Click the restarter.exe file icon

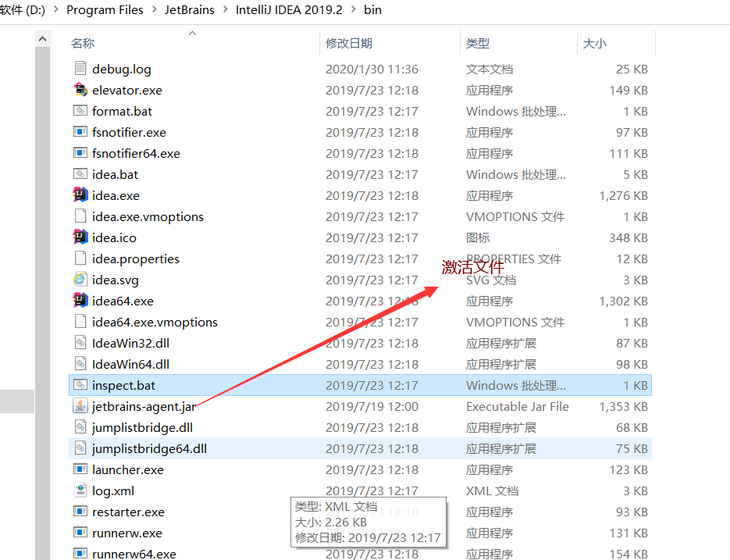click(x=80, y=511)
